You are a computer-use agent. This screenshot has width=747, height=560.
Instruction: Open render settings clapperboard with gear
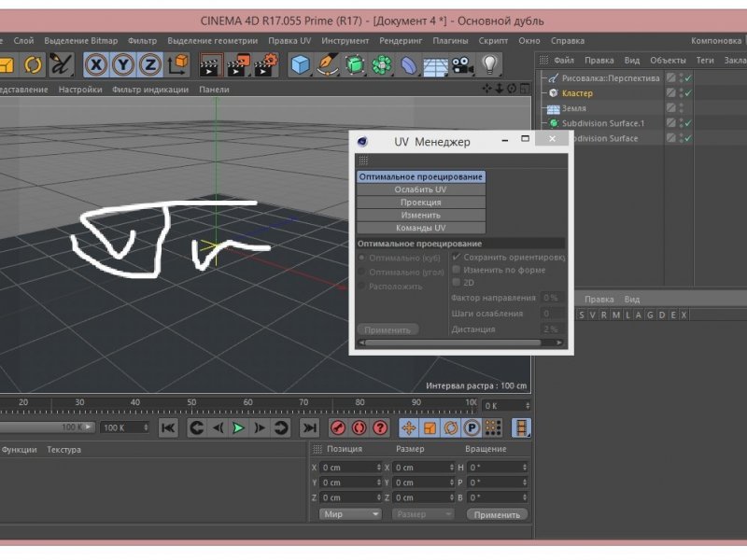[x=266, y=64]
